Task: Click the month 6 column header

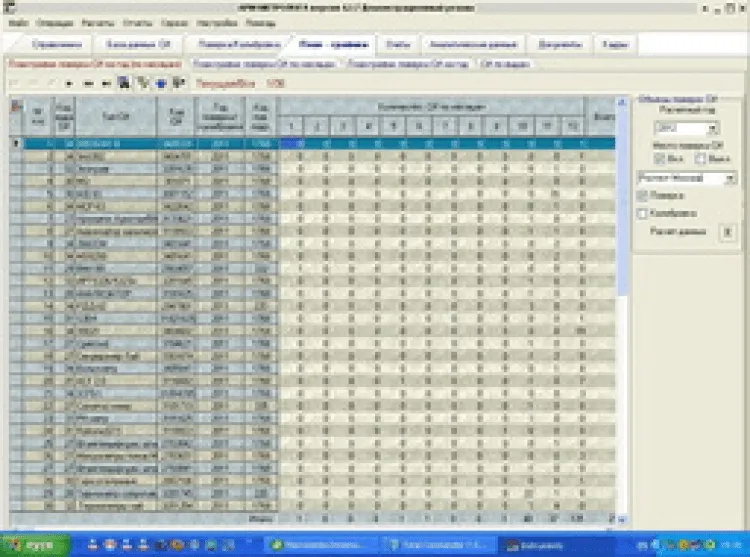Action: click(x=419, y=126)
